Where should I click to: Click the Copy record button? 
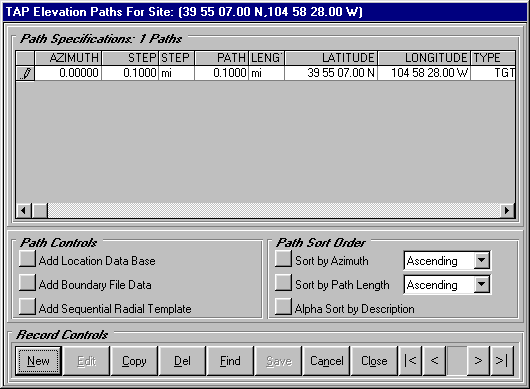coord(134,361)
